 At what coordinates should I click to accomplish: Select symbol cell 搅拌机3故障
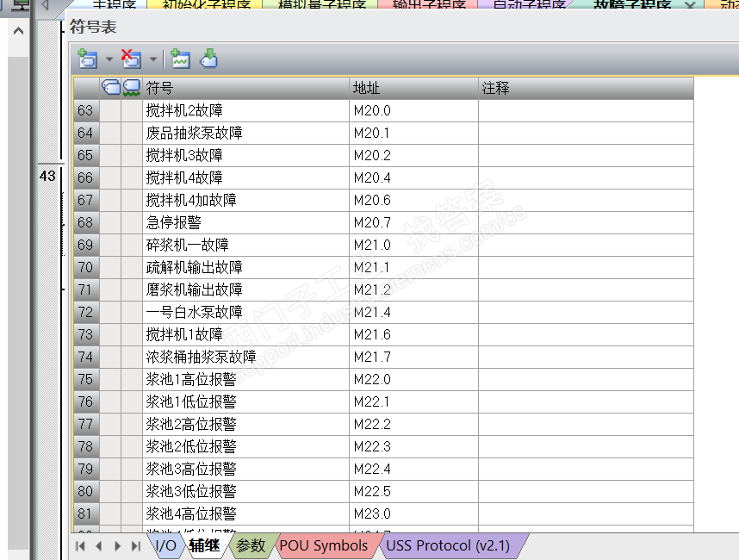click(x=246, y=155)
